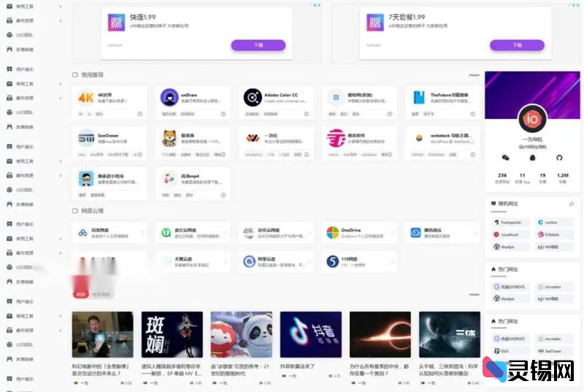This screenshot has width=584, height=392.
Task: Click download button on 7天套餐1.99 ad
Action: point(517,45)
